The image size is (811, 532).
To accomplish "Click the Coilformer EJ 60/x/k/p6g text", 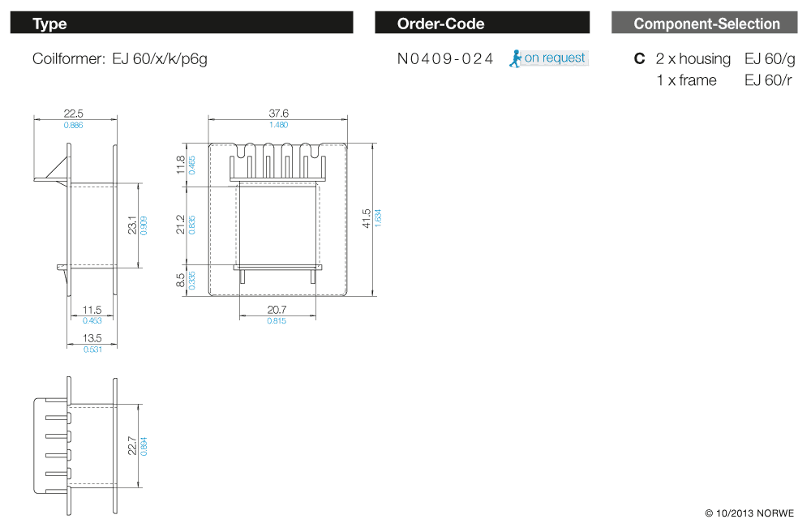I will [x=120, y=58].
